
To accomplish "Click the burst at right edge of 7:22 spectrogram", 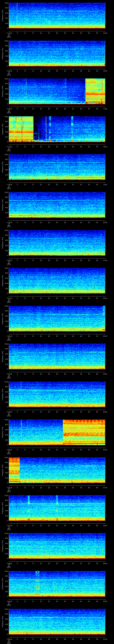I will click(104, 311).
